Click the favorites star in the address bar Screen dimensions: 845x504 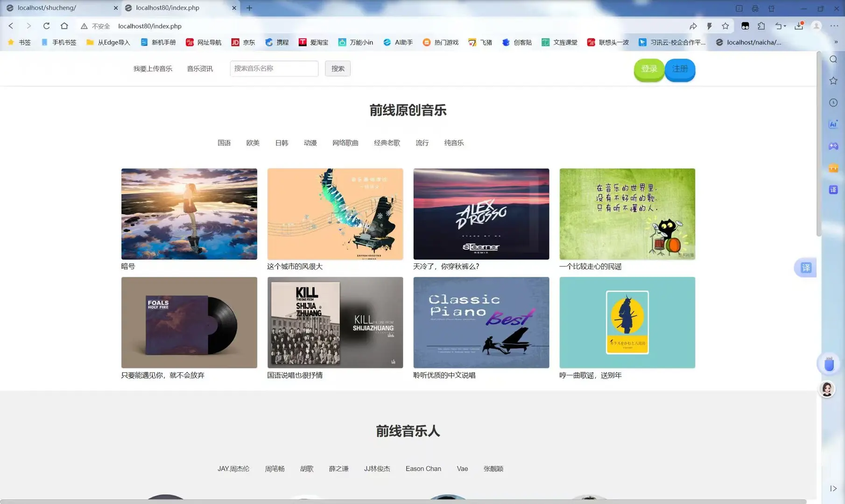pyautogui.click(x=725, y=26)
